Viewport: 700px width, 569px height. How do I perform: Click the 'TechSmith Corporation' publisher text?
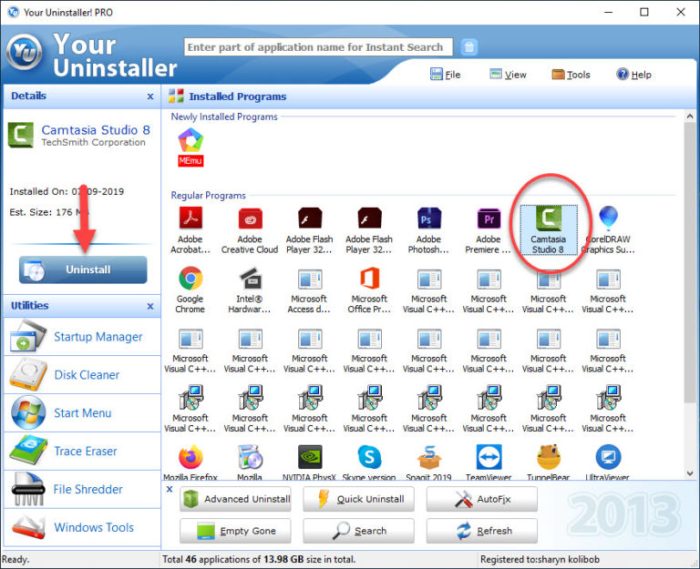pos(93,142)
